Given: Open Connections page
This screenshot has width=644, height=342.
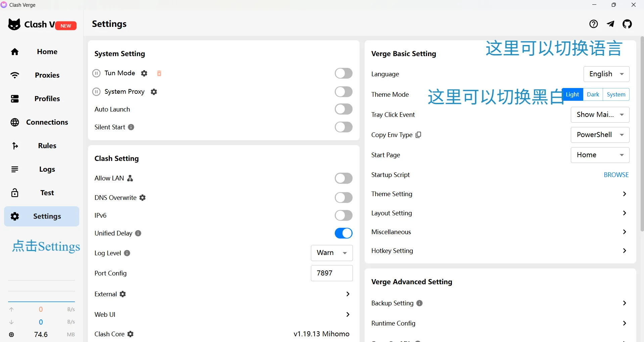Looking at the screenshot, I should [x=42, y=122].
